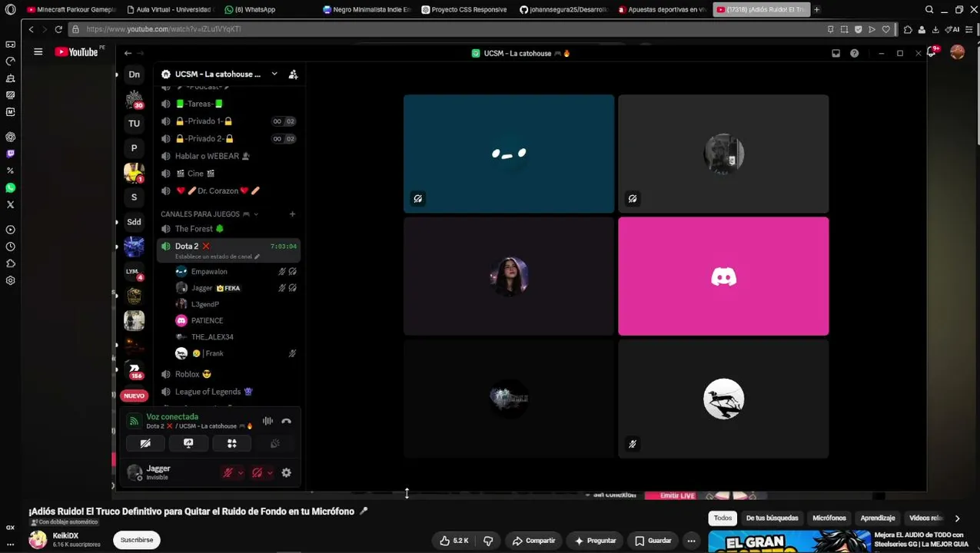Screen dimensions: 980x553
Task: Open Discord inbox icon in title bar
Action: coord(835,53)
